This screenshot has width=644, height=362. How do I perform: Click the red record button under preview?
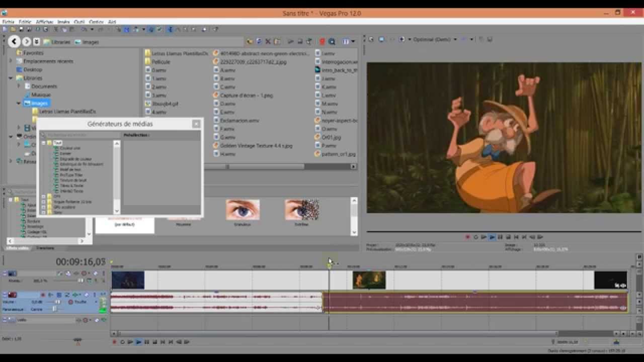(467, 237)
